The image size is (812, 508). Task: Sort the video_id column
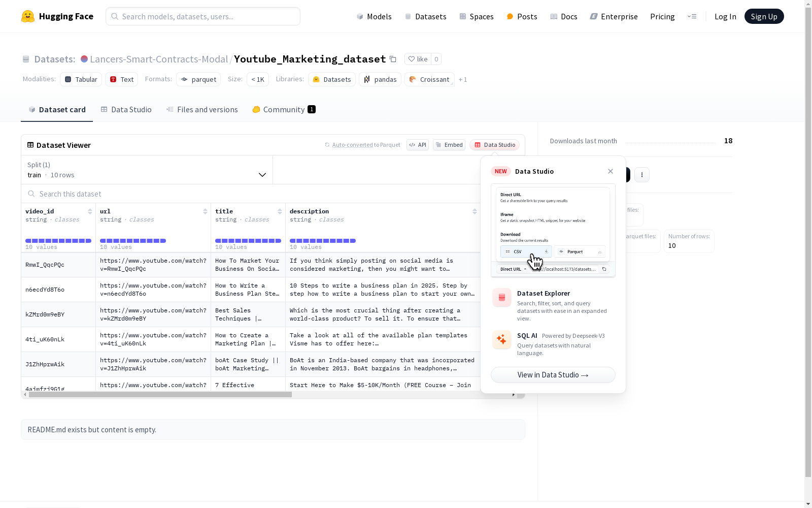90,211
